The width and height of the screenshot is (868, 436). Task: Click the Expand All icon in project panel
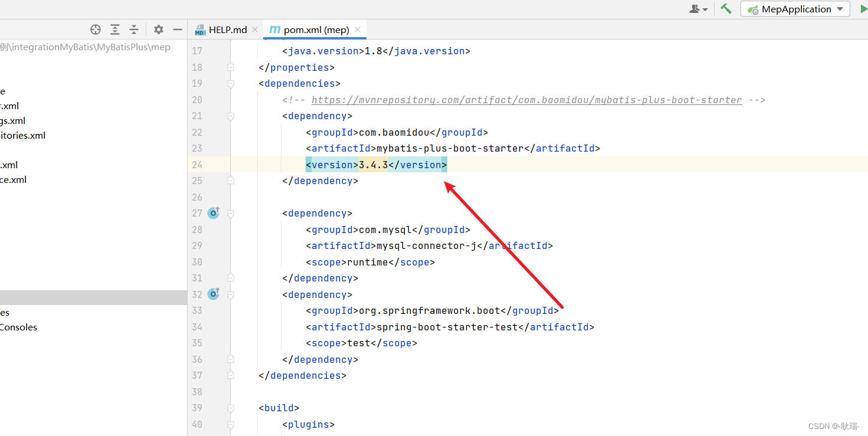tap(115, 29)
